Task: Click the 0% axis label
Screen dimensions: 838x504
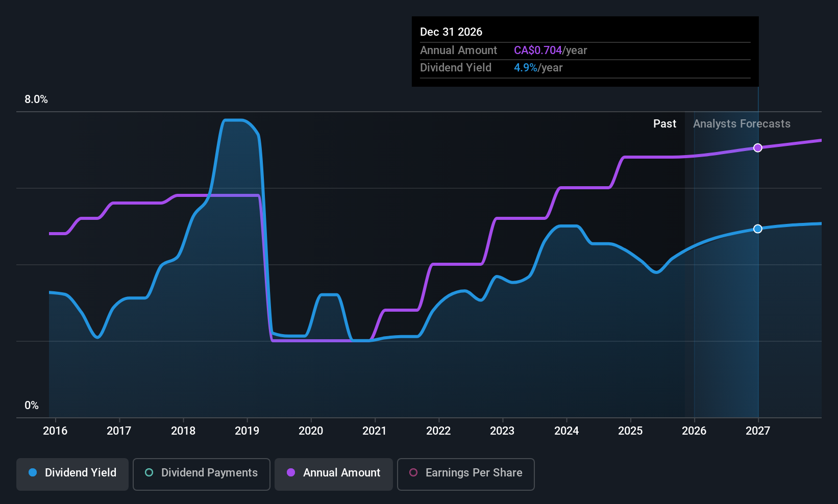Action: pos(32,405)
